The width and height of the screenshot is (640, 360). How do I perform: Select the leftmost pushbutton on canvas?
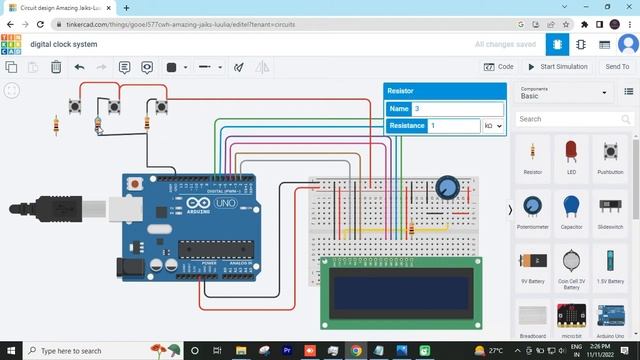75,107
